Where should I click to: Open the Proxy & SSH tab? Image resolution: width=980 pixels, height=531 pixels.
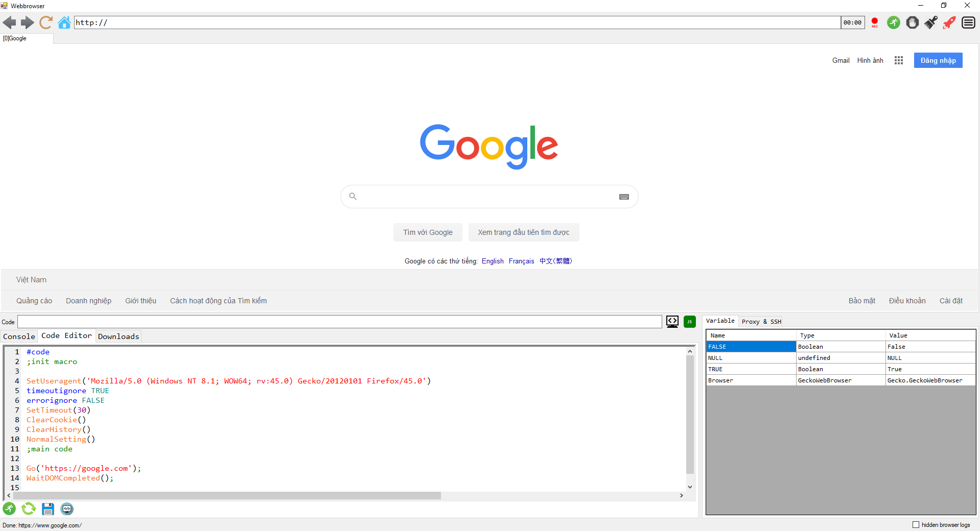pyautogui.click(x=761, y=321)
